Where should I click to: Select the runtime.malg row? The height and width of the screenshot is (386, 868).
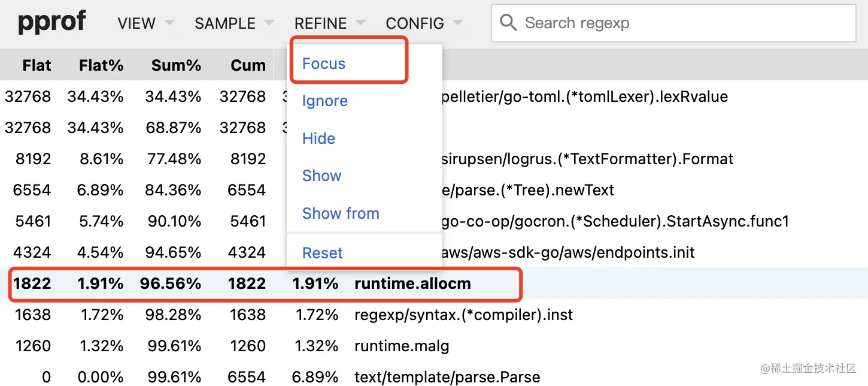point(401,346)
